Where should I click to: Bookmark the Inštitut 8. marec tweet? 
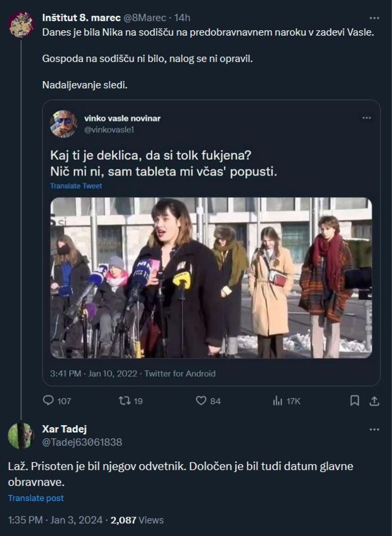click(x=354, y=401)
